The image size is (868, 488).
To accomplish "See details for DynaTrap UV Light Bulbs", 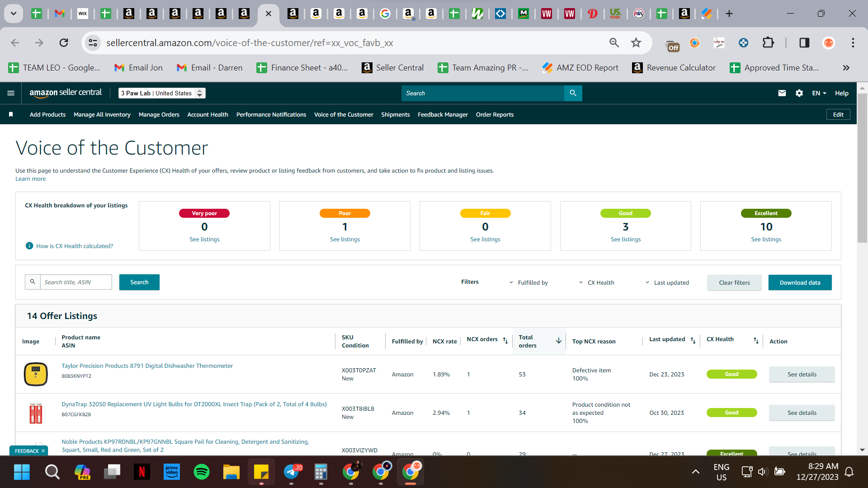I will click(x=802, y=413).
